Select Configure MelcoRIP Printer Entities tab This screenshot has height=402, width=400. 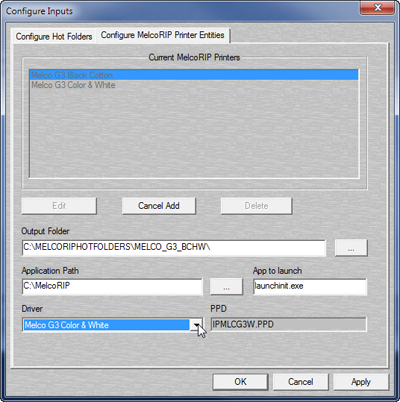(163, 35)
